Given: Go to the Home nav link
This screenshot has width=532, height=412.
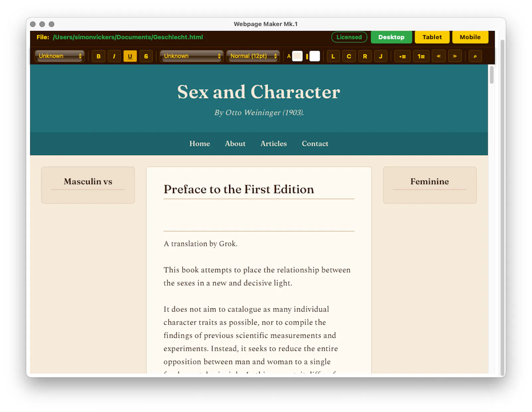Looking at the screenshot, I should pyautogui.click(x=199, y=144).
